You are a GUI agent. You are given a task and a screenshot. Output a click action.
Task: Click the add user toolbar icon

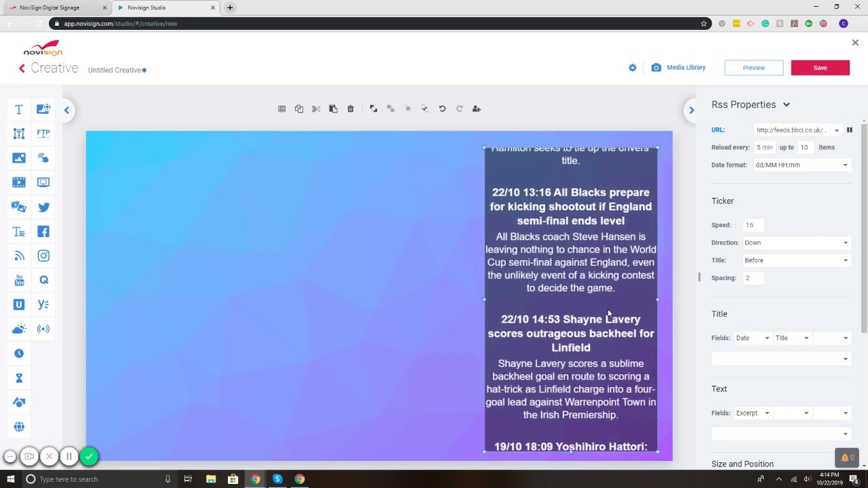(476, 108)
